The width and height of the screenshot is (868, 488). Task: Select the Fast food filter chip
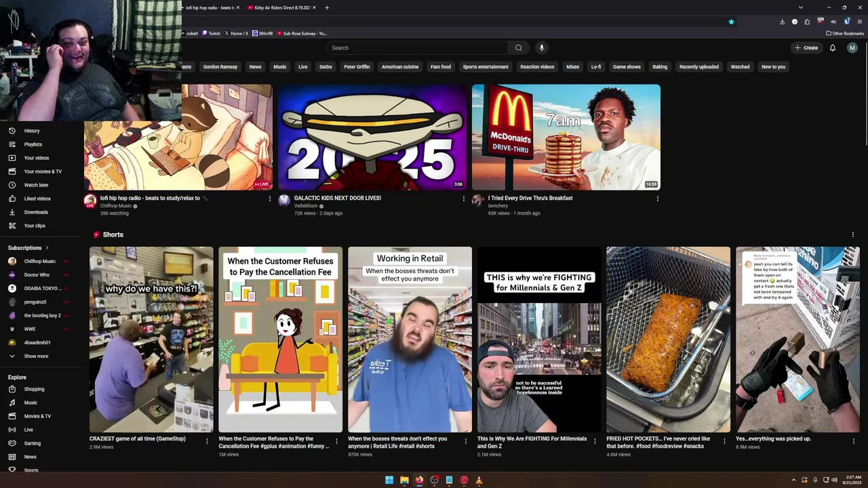441,67
